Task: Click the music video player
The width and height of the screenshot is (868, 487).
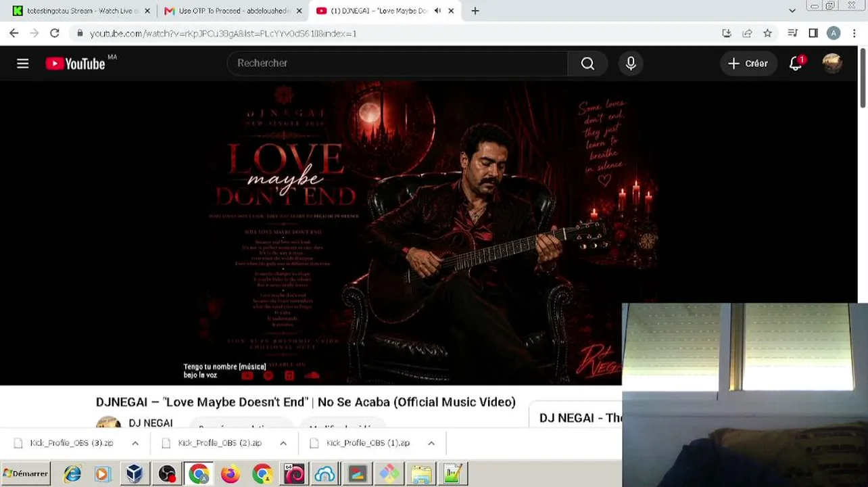Action: [429, 233]
